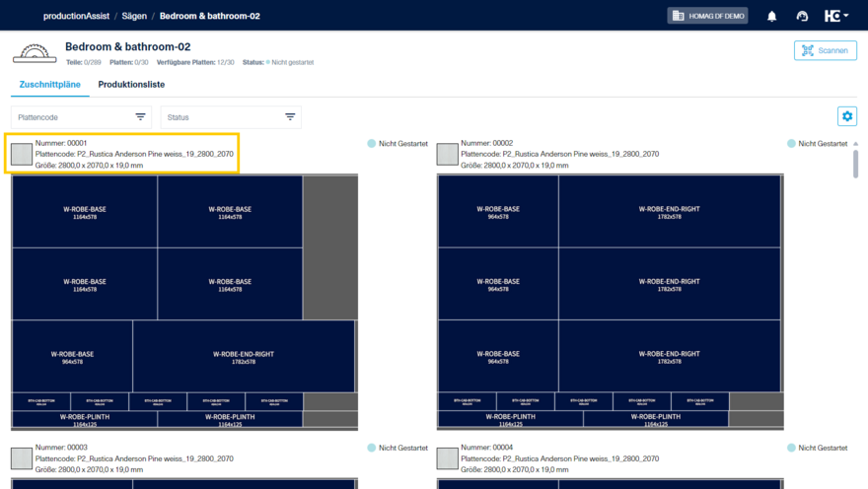
Task: Open the user profile dropdown arrow
Action: tap(846, 16)
